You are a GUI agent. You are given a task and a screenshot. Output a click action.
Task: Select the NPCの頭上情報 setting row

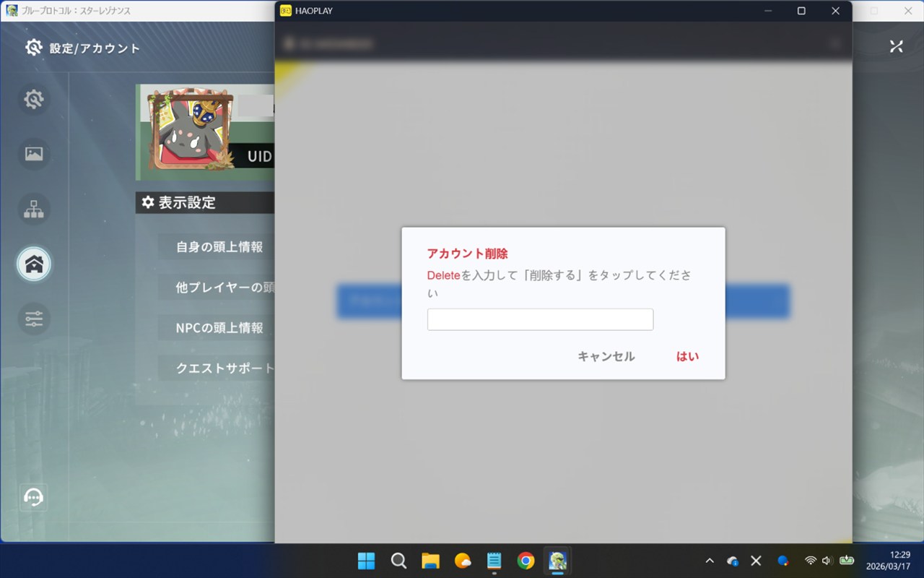point(219,328)
